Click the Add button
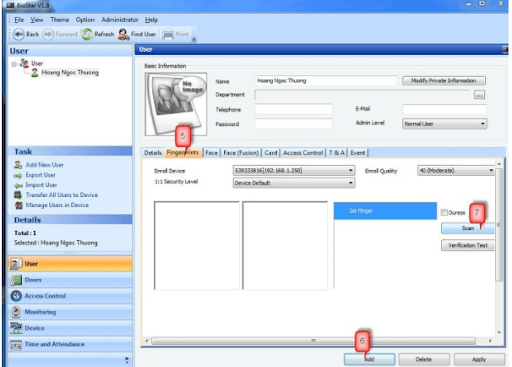The height and width of the screenshot is (367, 512). click(x=369, y=359)
